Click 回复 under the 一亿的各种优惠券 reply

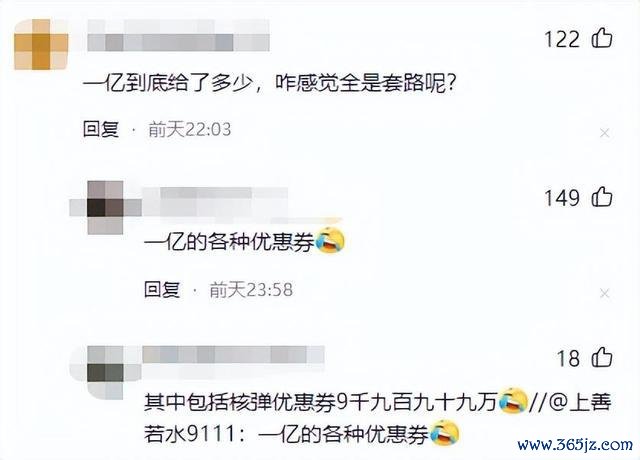(162, 289)
